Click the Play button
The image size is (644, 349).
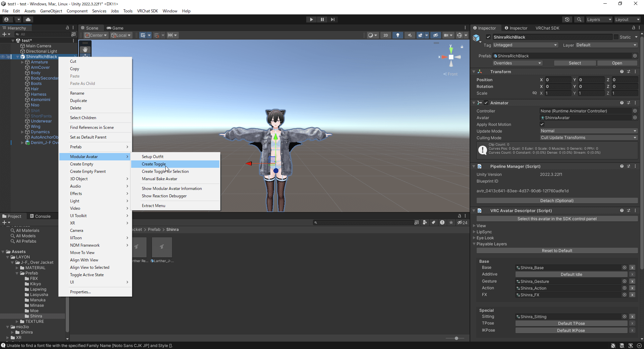pos(312,19)
